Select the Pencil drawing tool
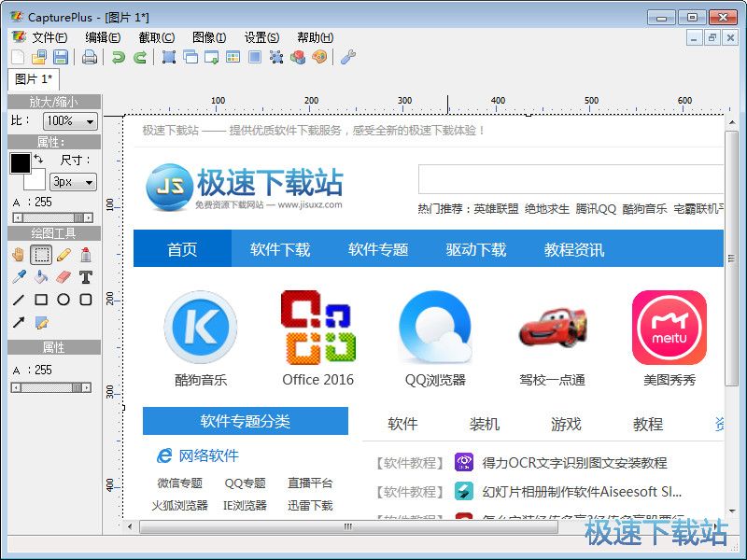The height and width of the screenshot is (560, 747). pyautogui.click(x=63, y=255)
